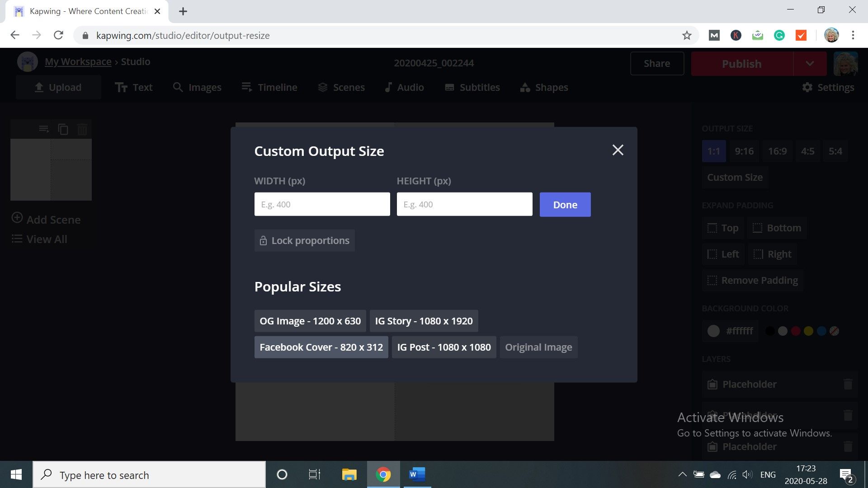Pick Facebook Cover 820 x 312 preset
Screen dimensions: 868x488
coord(321,347)
